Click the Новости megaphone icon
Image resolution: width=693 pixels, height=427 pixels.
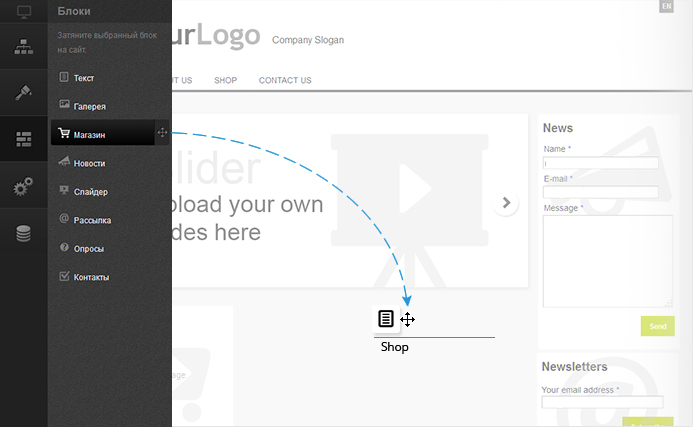point(64,161)
